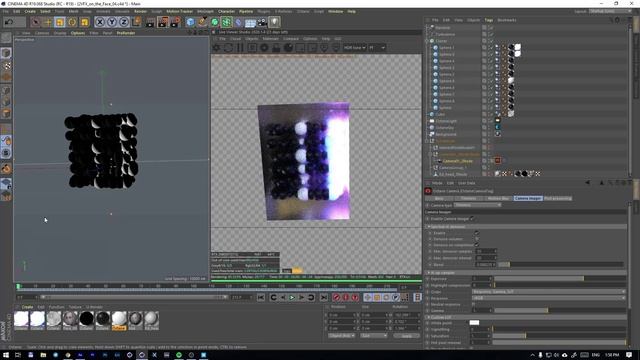Image resolution: width=640 pixels, height=360 pixels.
Task: Click the Camera object icon
Action: click(x=262, y=22)
